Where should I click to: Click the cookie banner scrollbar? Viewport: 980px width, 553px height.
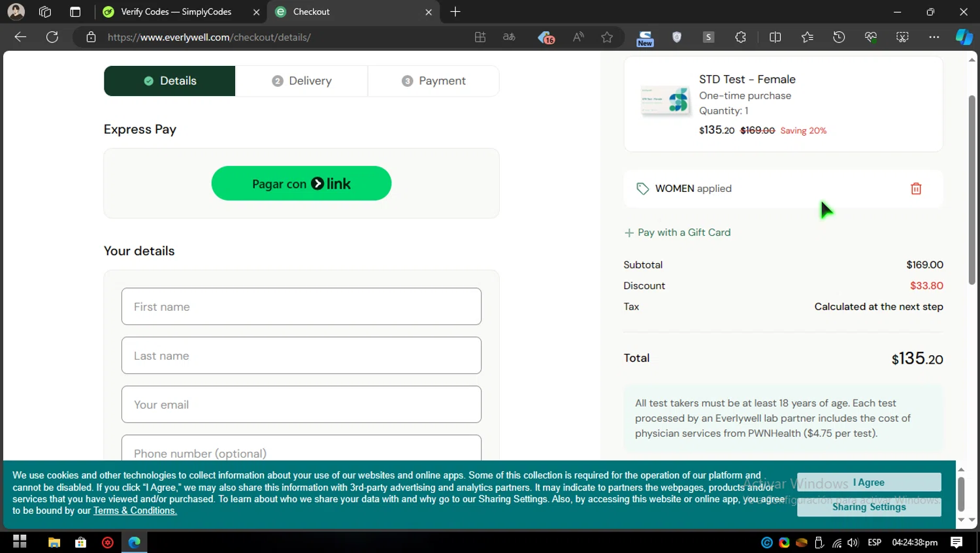[x=961, y=494]
